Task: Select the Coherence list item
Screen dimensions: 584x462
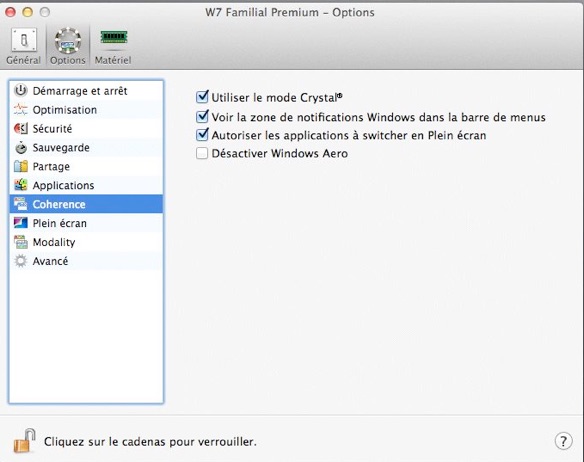Action: [x=86, y=204]
